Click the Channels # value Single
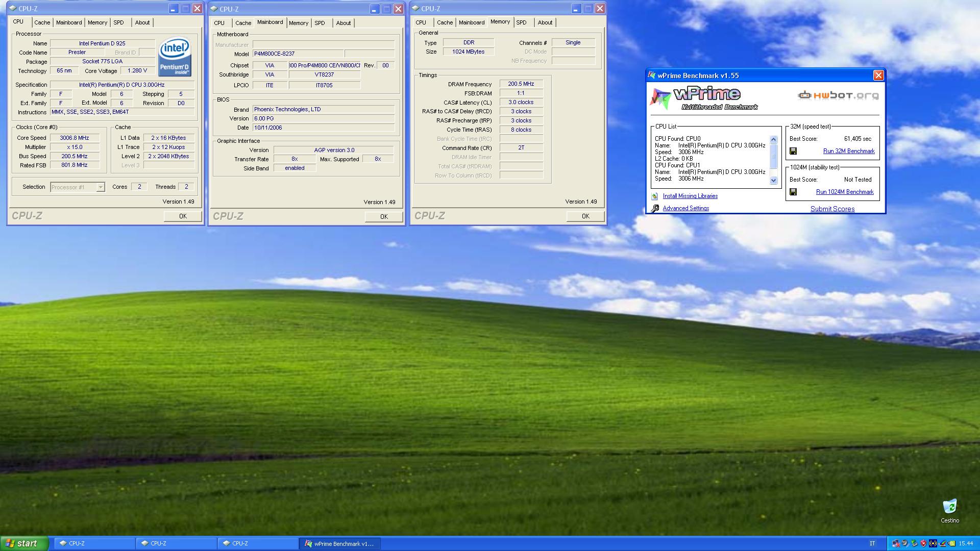 (x=573, y=42)
